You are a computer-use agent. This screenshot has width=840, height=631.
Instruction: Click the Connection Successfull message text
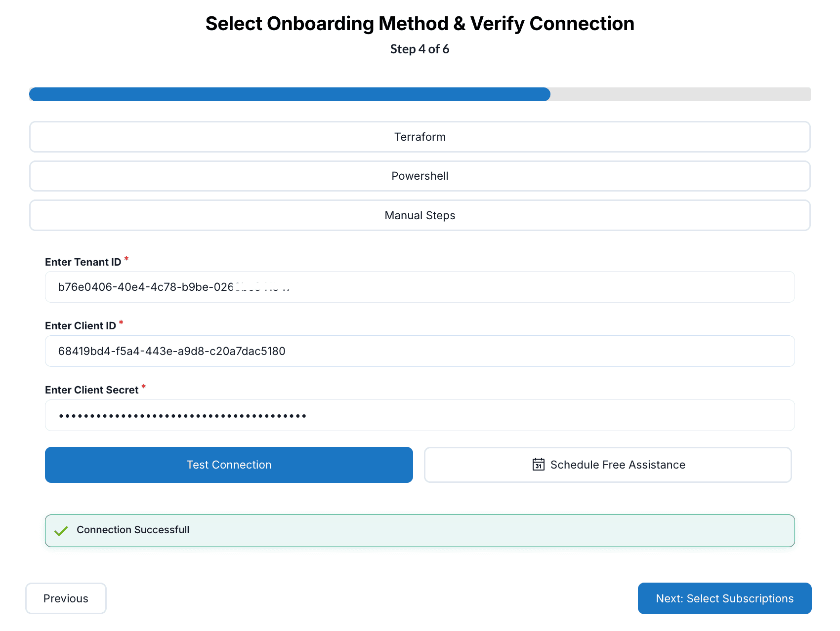[133, 530]
